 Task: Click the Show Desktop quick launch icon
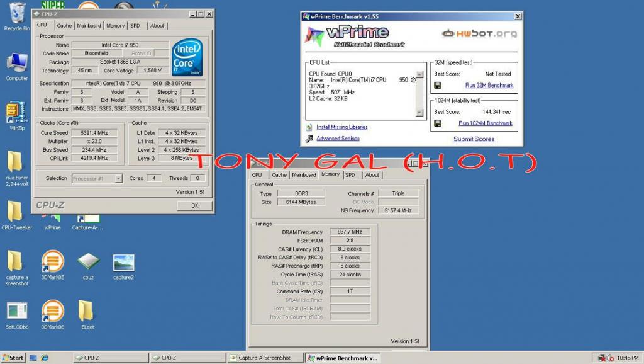pyautogui.click(x=33, y=358)
